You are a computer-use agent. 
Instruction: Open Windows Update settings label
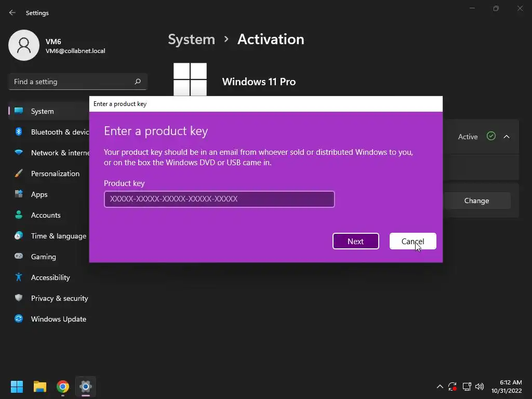[59, 319]
